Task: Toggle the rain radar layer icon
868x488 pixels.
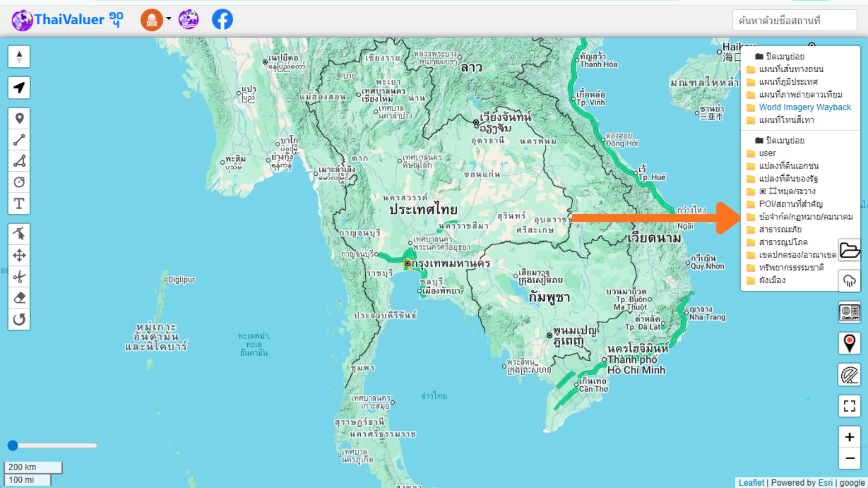Action: coord(849,281)
